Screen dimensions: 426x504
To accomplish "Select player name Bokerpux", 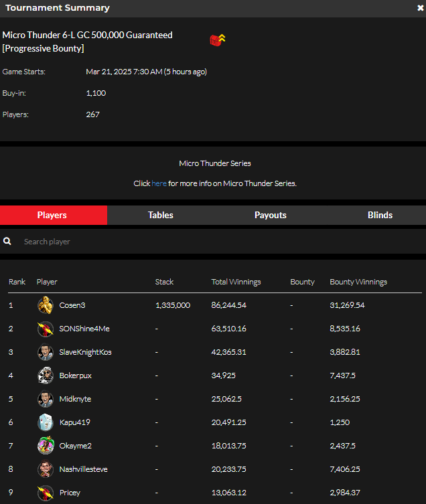I will [x=76, y=375].
